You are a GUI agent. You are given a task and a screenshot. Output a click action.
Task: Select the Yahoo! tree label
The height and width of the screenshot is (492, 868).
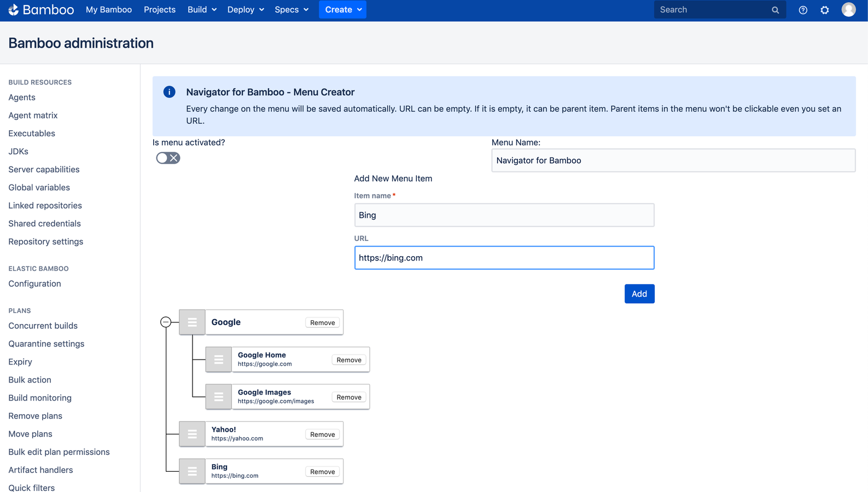click(x=224, y=430)
